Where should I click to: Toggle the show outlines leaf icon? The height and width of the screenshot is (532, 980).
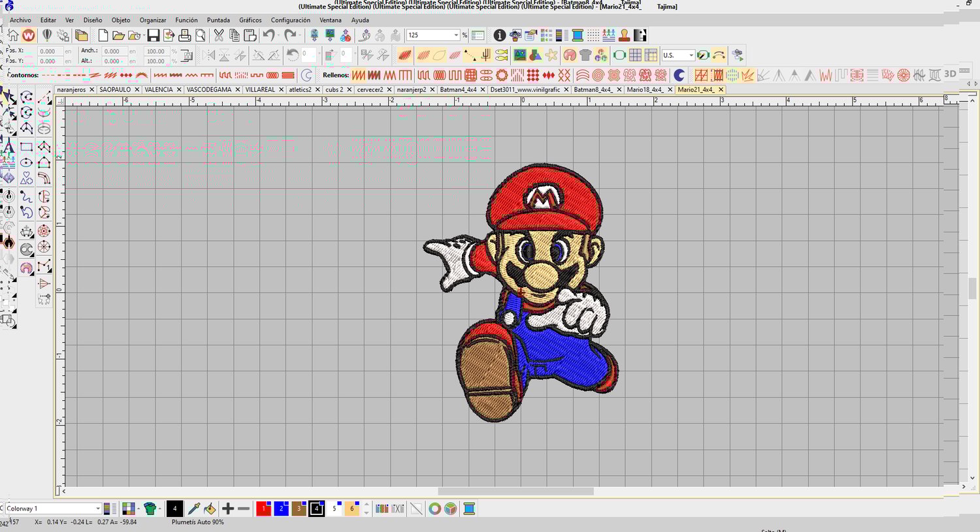click(x=439, y=55)
